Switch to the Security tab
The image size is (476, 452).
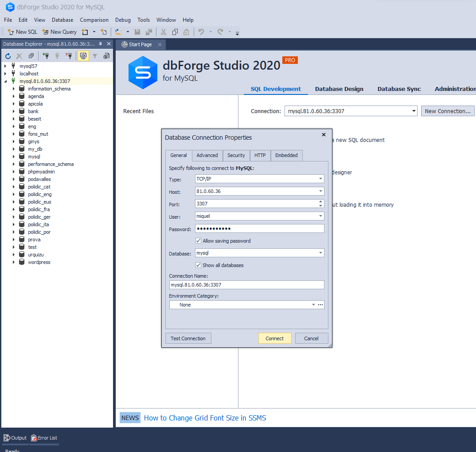pos(236,155)
